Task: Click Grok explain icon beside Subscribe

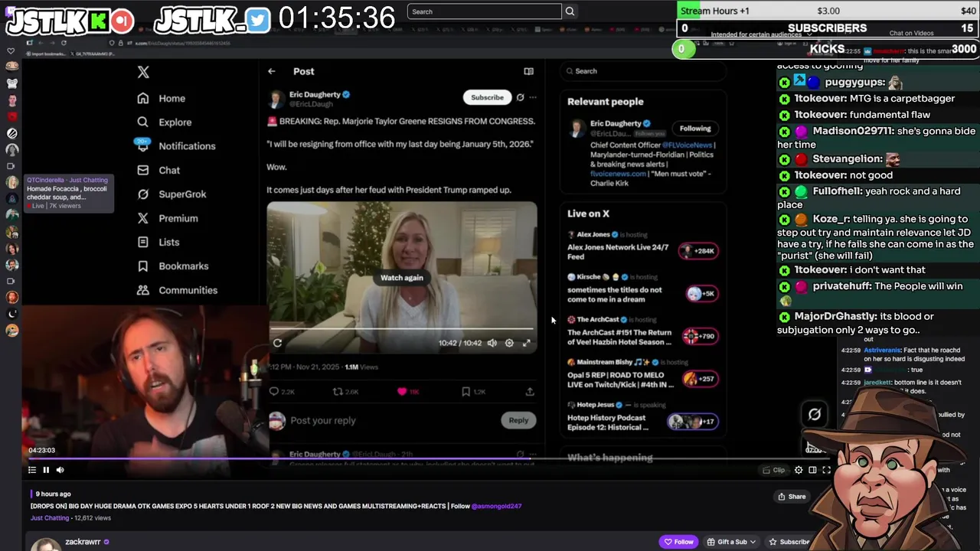Action: 520,97
